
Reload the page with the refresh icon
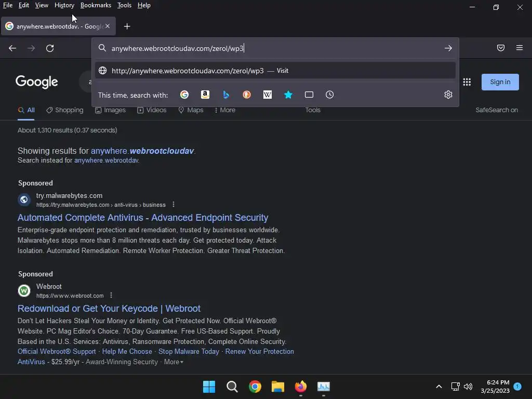click(x=50, y=48)
